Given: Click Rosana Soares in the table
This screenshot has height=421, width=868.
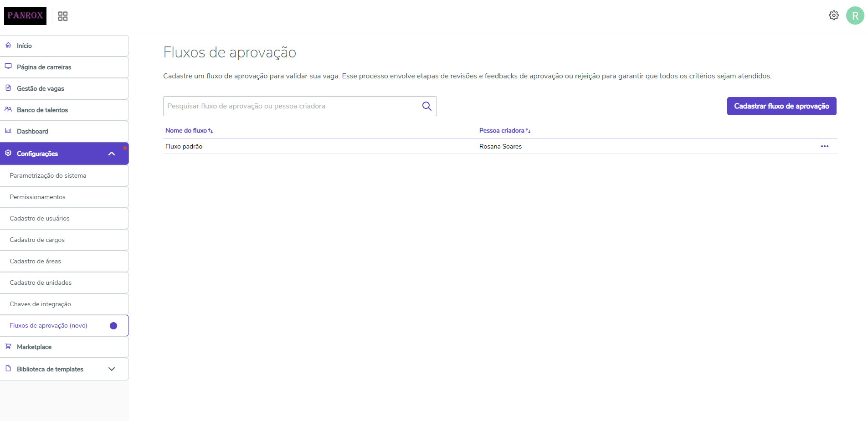Looking at the screenshot, I should pyautogui.click(x=500, y=146).
